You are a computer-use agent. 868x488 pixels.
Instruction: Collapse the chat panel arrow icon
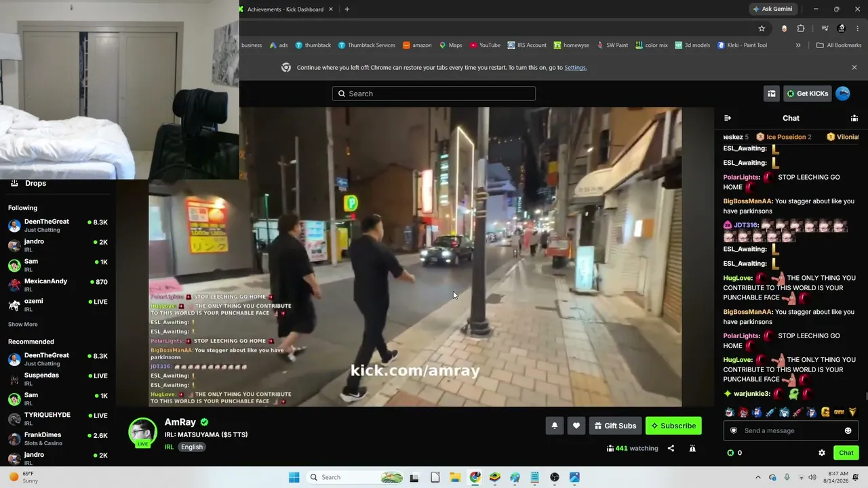(728, 118)
